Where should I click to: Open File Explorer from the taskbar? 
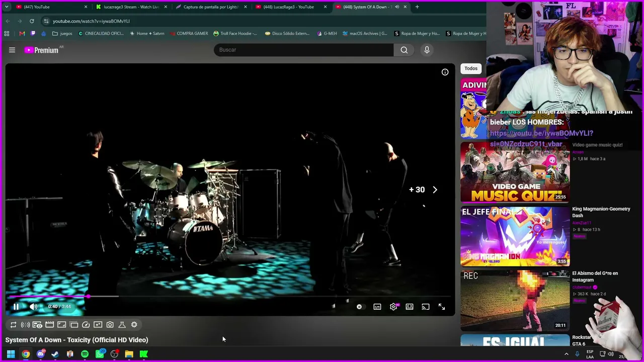tap(129, 354)
